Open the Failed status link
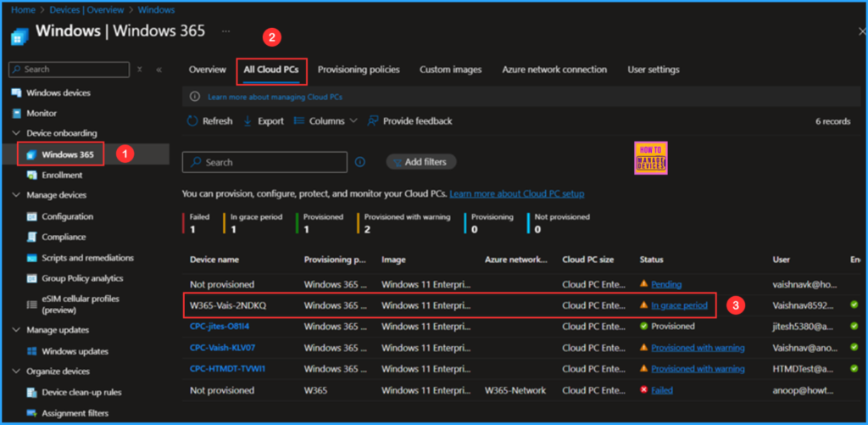This screenshot has width=868, height=425. tap(662, 390)
